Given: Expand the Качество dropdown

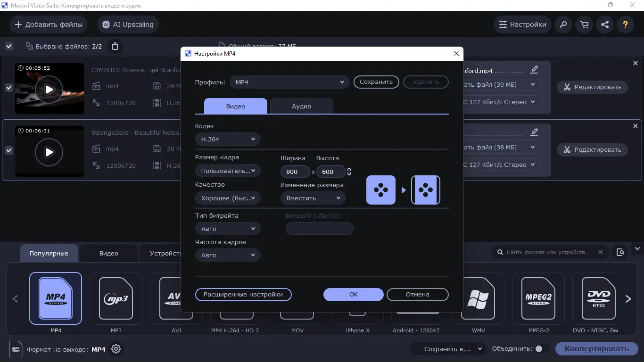Looking at the screenshot, I should (228, 198).
